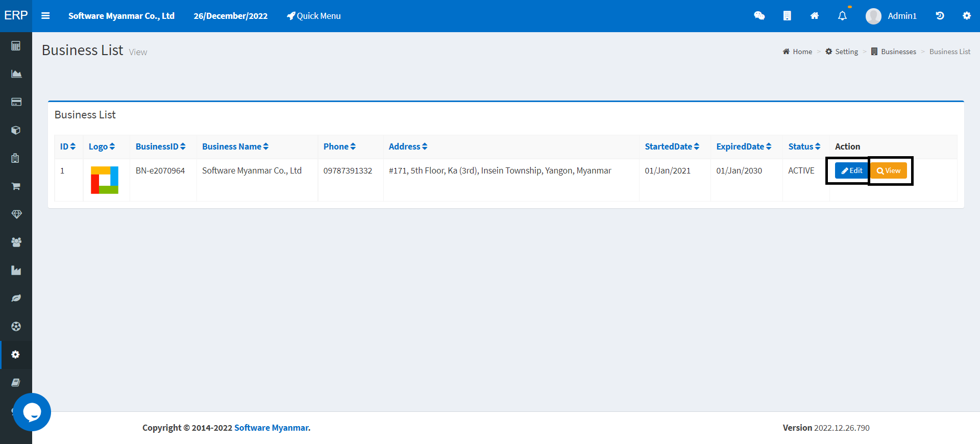Open the credit card icon in sidebar
Screen dimensions: 980x444
click(x=16, y=102)
